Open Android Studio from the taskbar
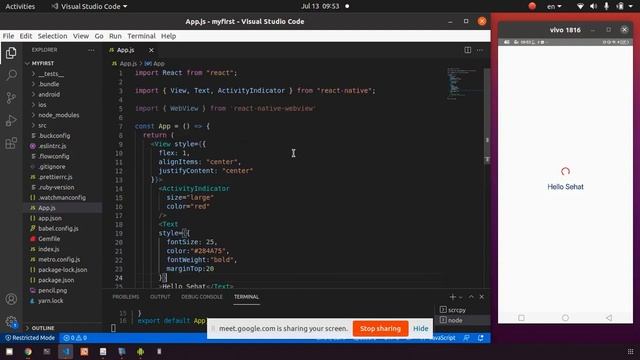The width and height of the screenshot is (640, 360). pyautogui.click(x=140, y=351)
